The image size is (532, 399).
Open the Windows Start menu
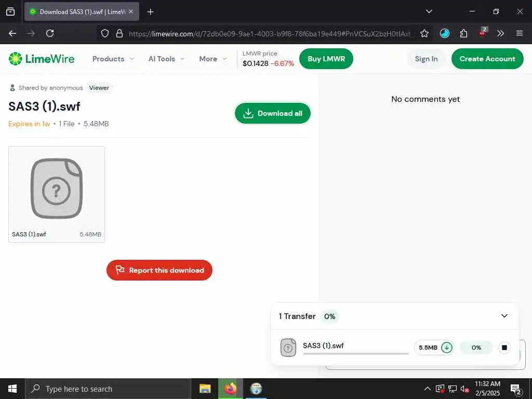coord(12,389)
